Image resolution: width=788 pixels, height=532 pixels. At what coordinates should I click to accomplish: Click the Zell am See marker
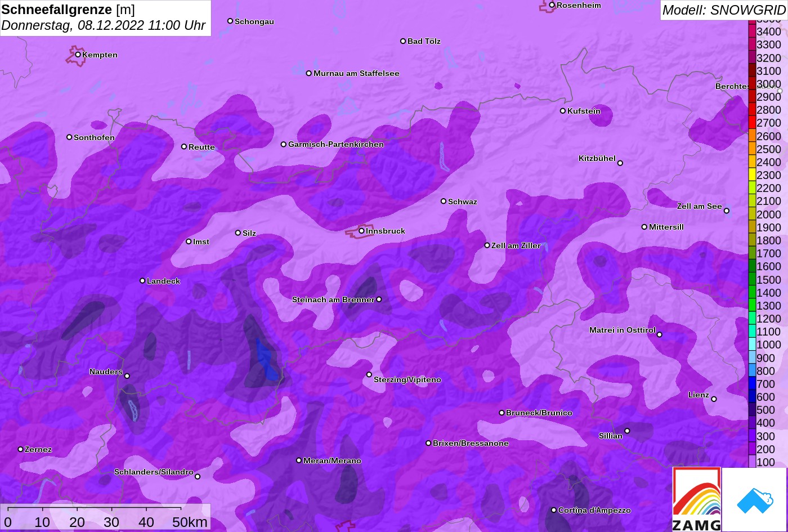coord(727,211)
